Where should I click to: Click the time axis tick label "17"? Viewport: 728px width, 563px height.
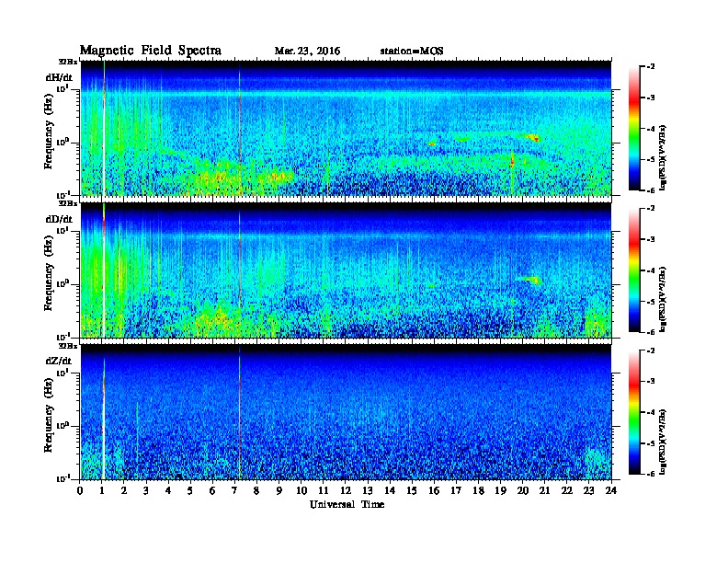(x=456, y=490)
